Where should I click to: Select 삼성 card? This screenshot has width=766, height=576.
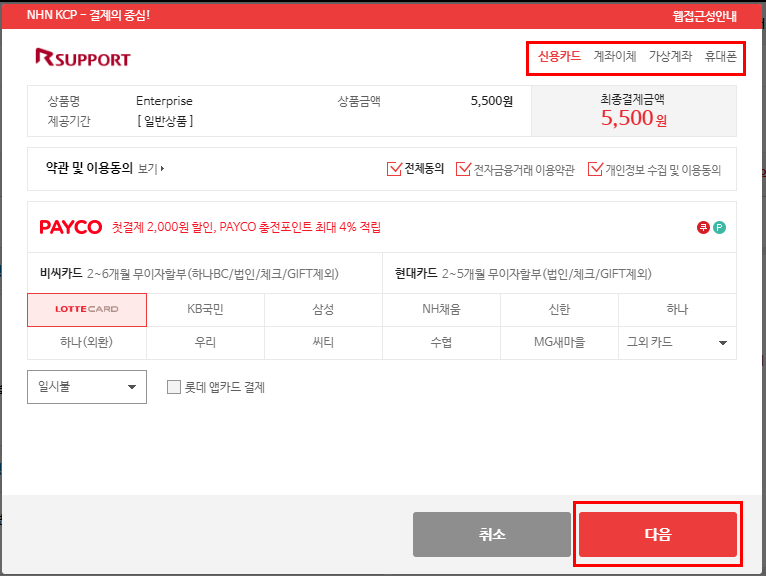click(x=323, y=310)
